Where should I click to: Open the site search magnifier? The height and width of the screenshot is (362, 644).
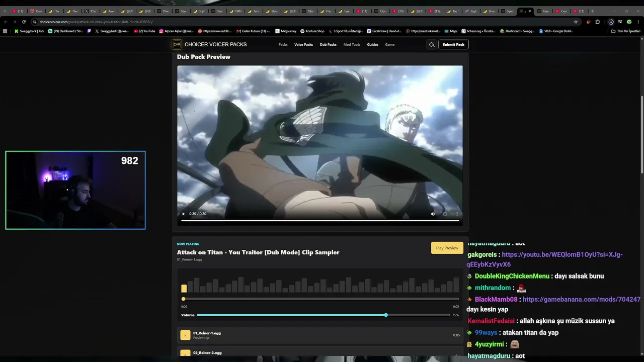coord(431,45)
